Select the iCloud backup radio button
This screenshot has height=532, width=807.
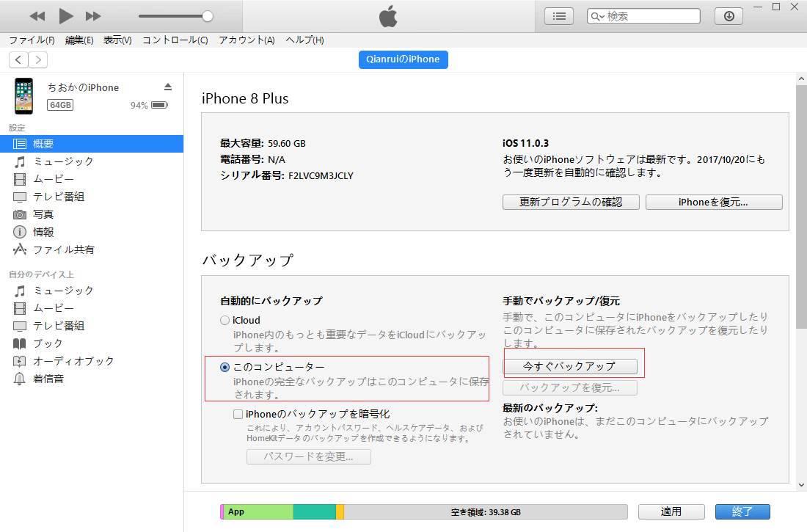coord(224,319)
